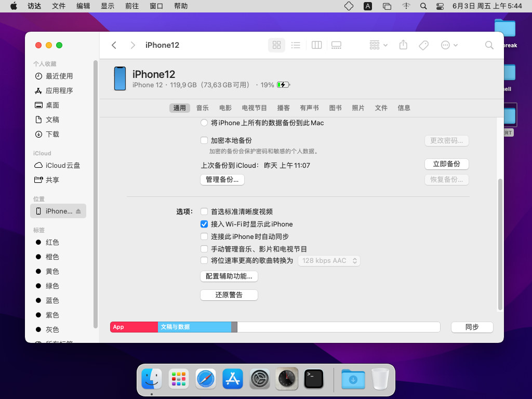This screenshot has width=532, height=399.
Task: Uncheck 接入Wi-Fi时显示此iPhone
Action: [x=204, y=224]
